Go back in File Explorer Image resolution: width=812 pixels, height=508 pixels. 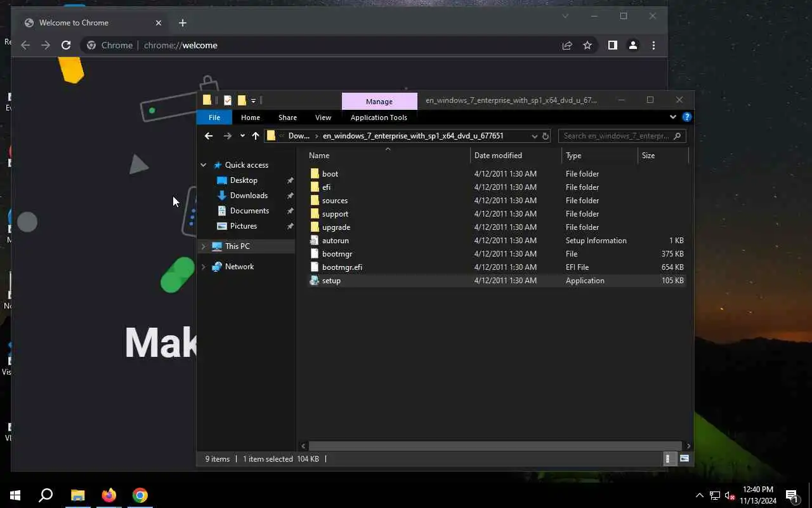[209, 135]
